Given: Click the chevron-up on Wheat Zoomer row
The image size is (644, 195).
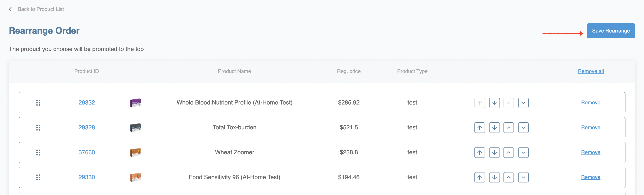Looking at the screenshot, I should 508,153.
